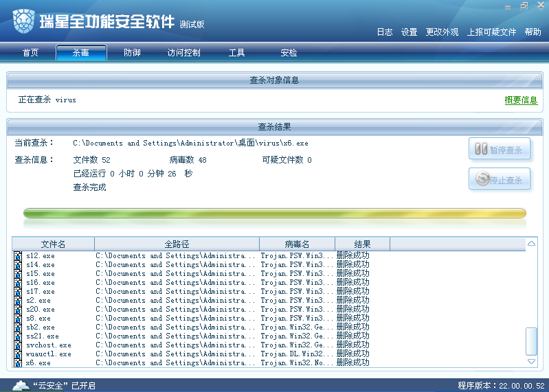The image size is (549, 392).
Task: Select the ss21.exe file name
Action: [x=43, y=336]
